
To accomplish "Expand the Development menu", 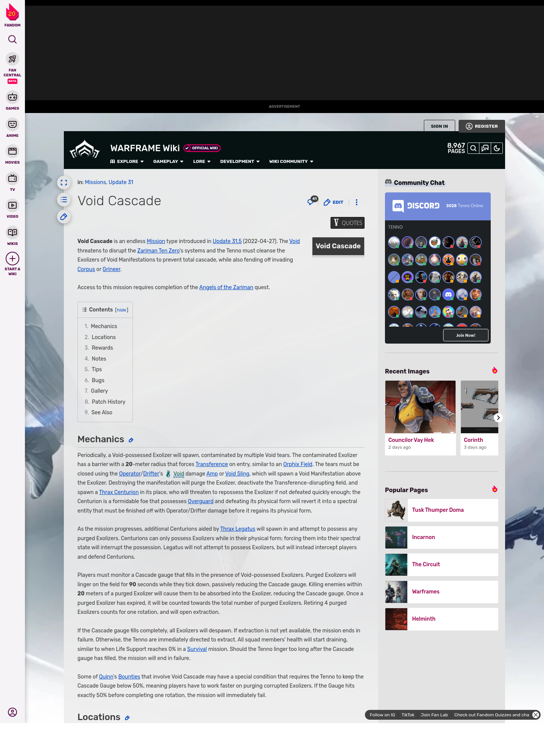I will tap(240, 161).
